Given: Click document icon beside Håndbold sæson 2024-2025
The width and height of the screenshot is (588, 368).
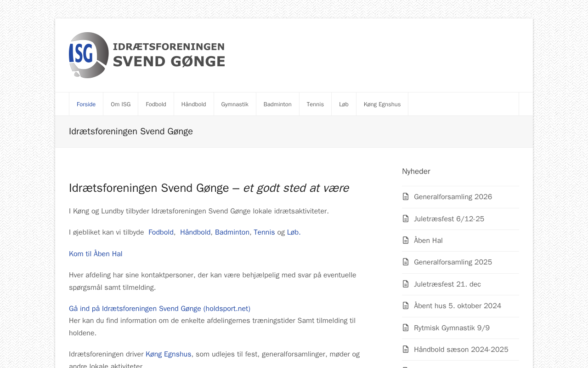Looking at the screenshot, I should [x=406, y=350].
